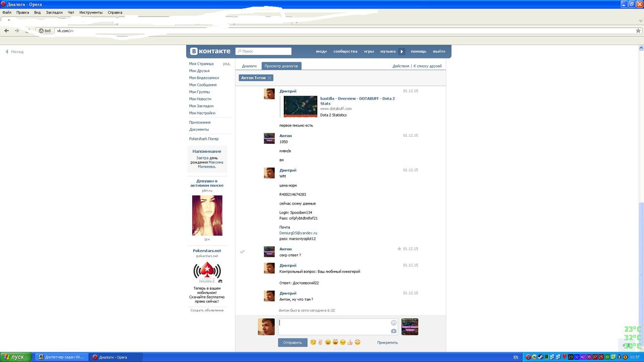Open the Прикрепить attach menu
The width and height of the screenshot is (644, 362).
387,342
